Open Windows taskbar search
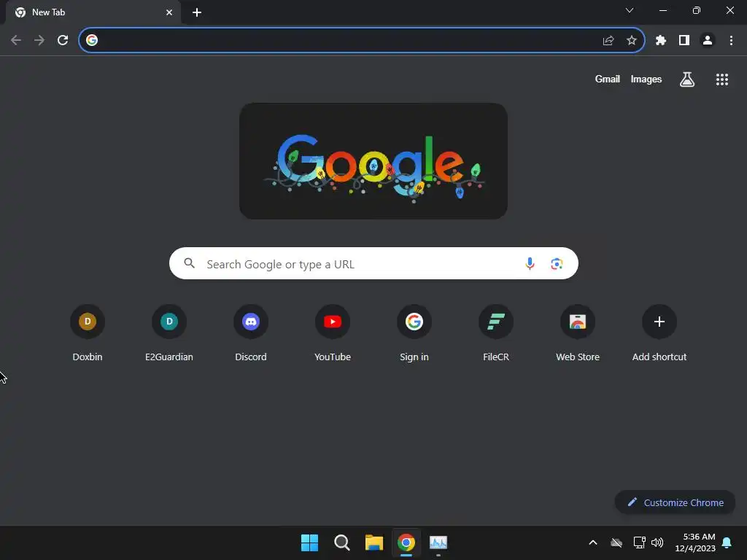Screen dimensions: 747x560 click(x=341, y=542)
